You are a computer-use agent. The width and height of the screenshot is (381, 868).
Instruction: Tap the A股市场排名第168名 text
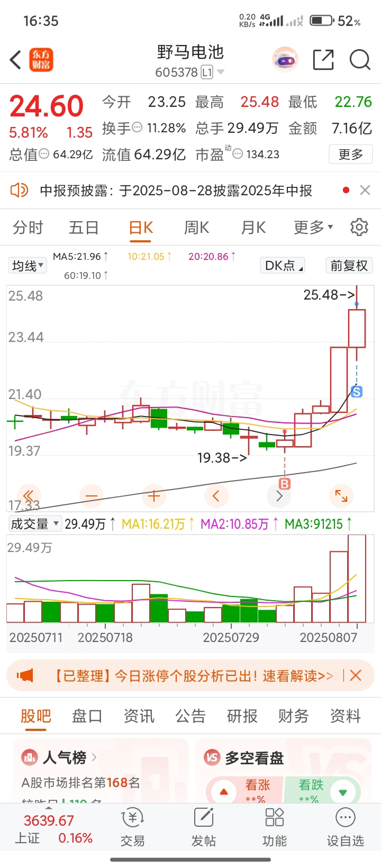click(81, 782)
